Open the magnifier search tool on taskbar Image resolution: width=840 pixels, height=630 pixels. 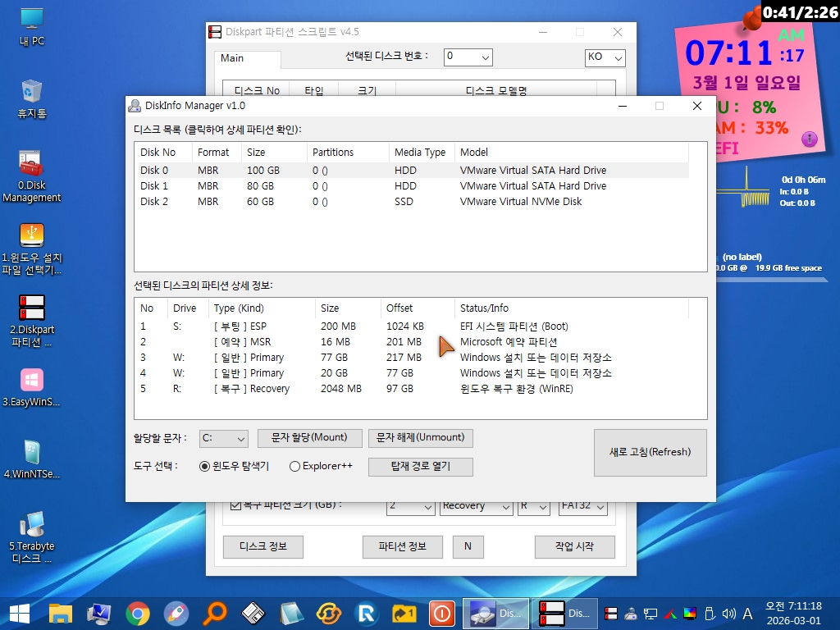pyautogui.click(x=215, y=614)
